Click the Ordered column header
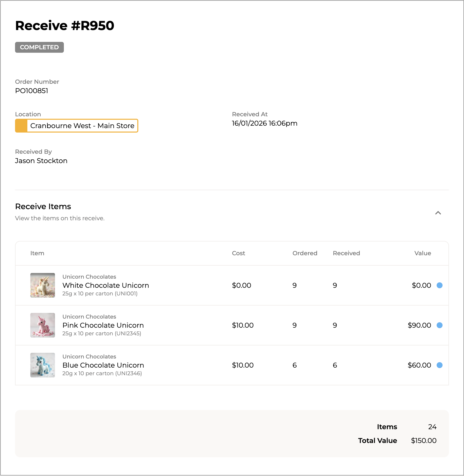The width and height of the screenshot is (464, 476). pos(305,253)
